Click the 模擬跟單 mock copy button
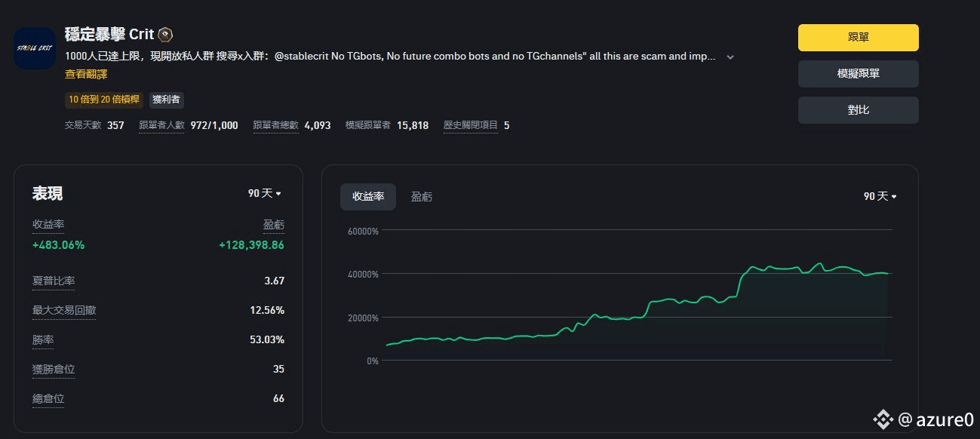The height and width of the screenshot is (439, 980). (x=859, y=74)
